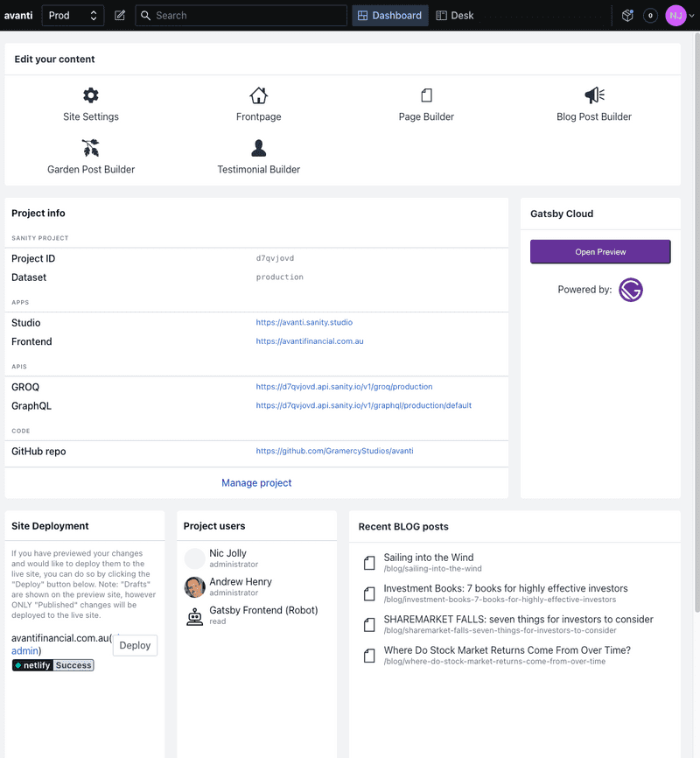Click the zero-count presence indicator
The height and width of the screenshot is (758, 700).
pyautogui.click(x=650, y=16)
